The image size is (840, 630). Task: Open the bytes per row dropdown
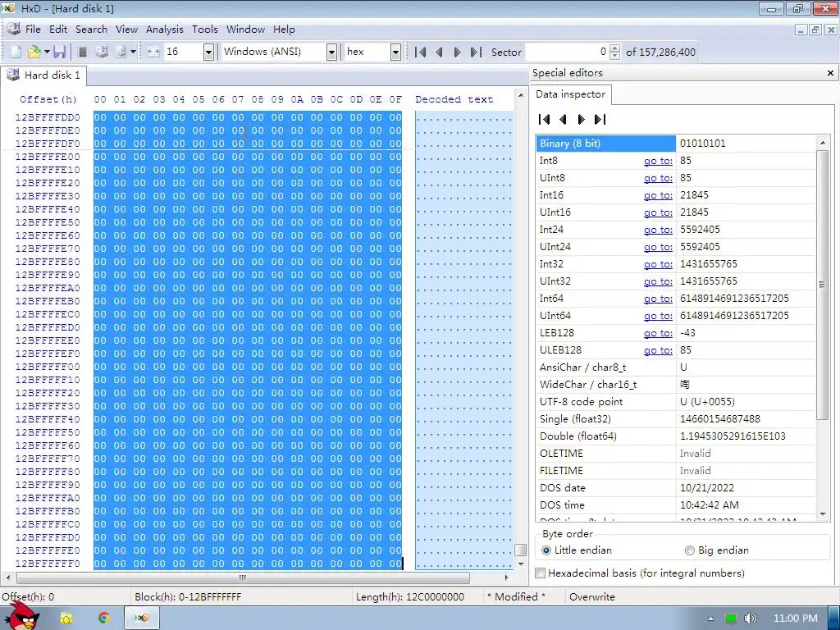(x=209, y=52)
